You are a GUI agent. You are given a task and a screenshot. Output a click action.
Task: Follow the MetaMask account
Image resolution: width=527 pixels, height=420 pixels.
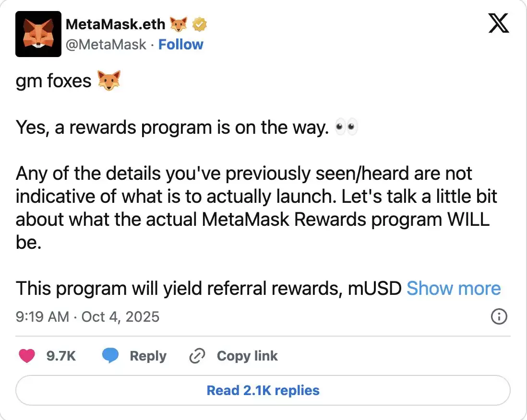point(181,44)
